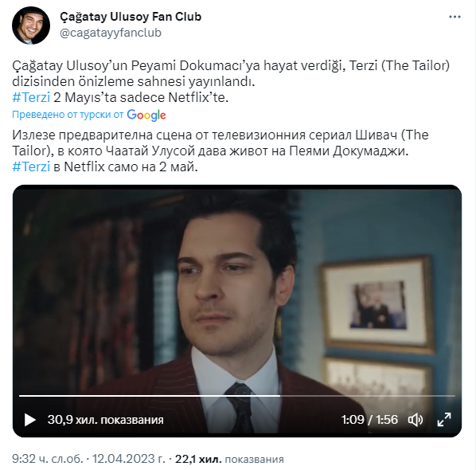Open the Çağatay Ulusoy Fan Club profile picture
476x470 pixels.
point(31,25)
